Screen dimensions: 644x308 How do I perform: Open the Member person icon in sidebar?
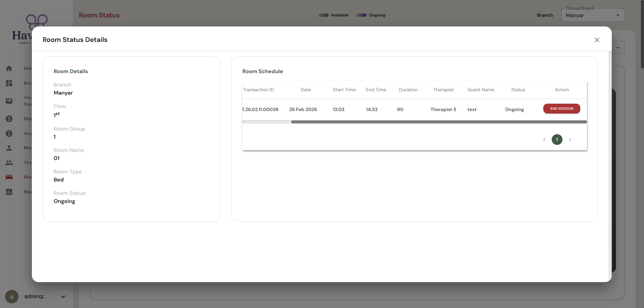9,148
